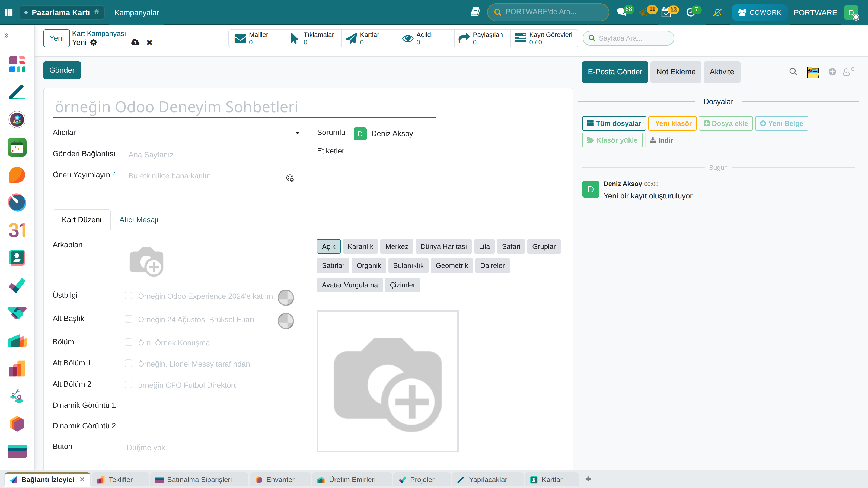Toggle the muted notification bell icon
The width and height of the screenshot is (868, 488).
click(717, 12)
